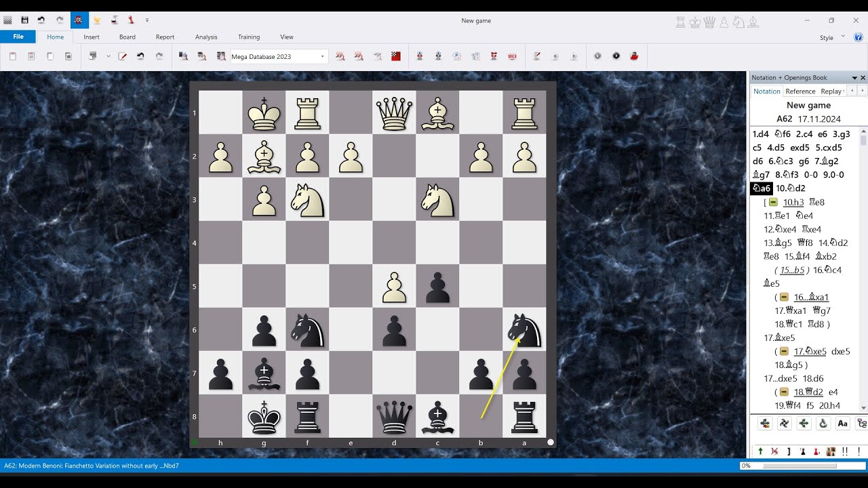Open the quick access toolbar customize arrow

click(147, 20)
